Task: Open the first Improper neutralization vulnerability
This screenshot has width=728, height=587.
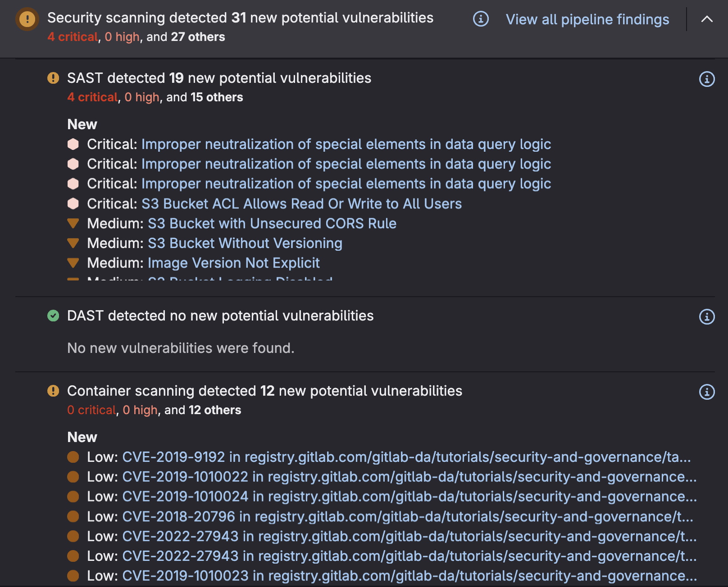Action: click(346, 144)
